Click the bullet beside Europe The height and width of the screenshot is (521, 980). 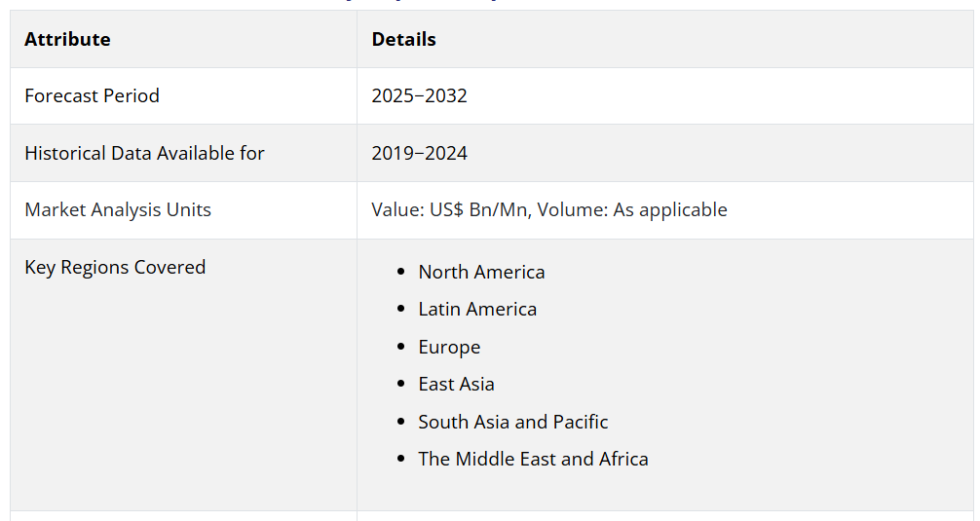coord(400,348)
